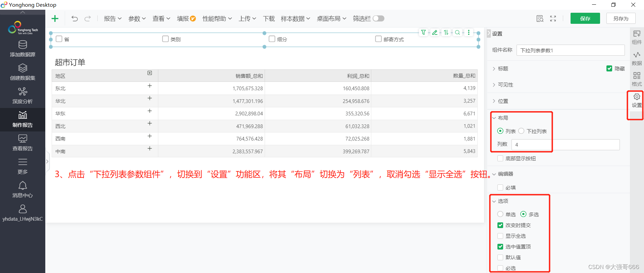Collapse the settings panel arrow
The image size is (644, 273).
489,34
